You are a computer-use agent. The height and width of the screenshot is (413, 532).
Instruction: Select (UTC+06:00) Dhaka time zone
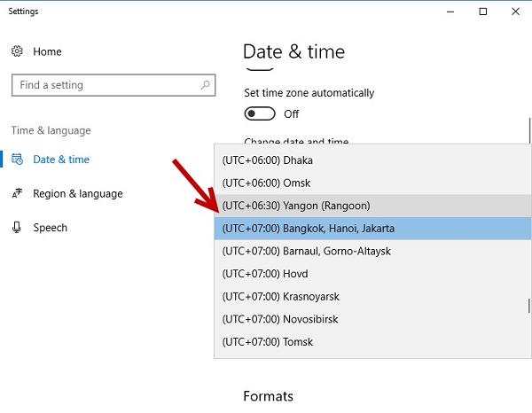[x=269, y=161]
